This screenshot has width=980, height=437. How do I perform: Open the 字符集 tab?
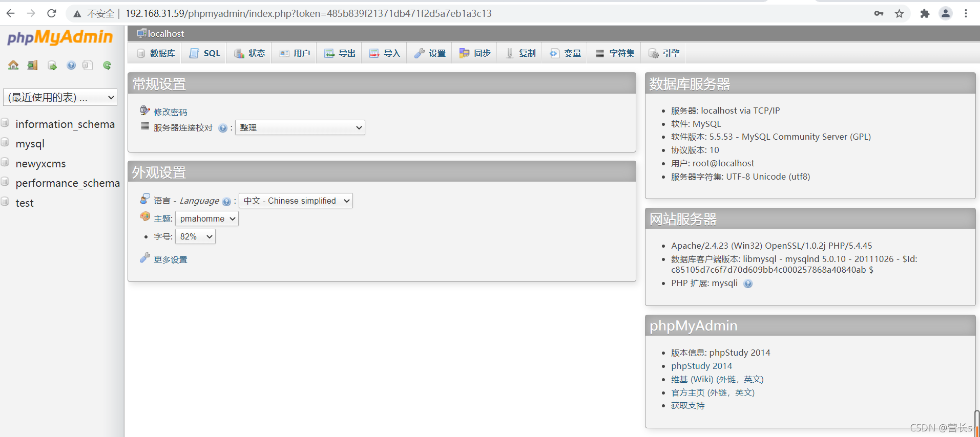(615, 53)
